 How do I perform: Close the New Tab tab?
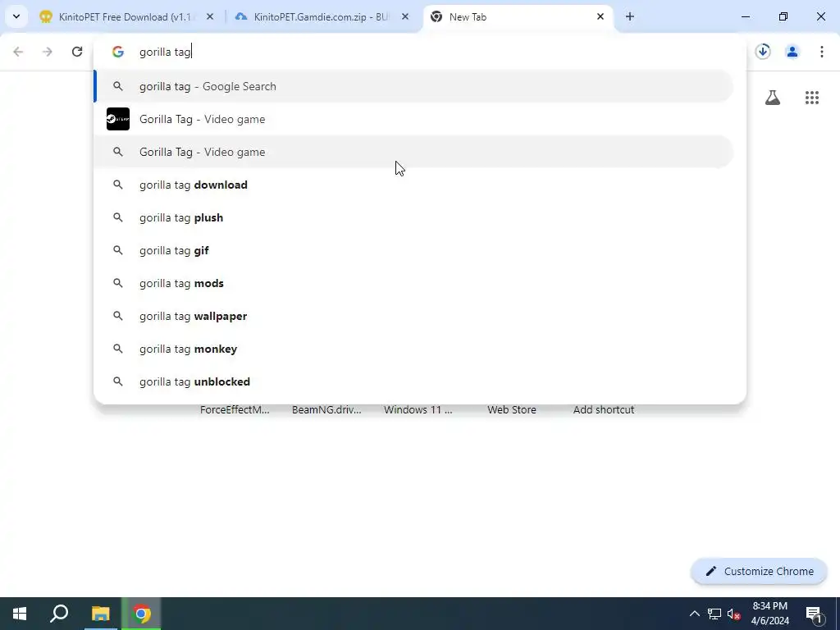point(600,17)
